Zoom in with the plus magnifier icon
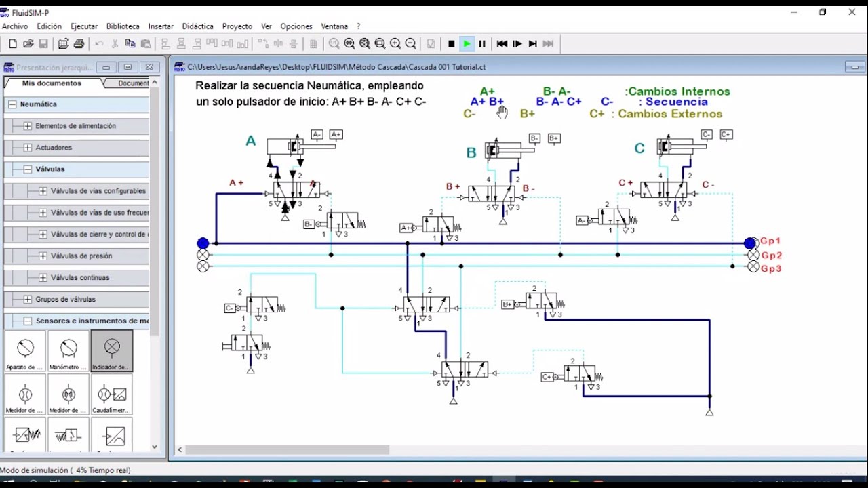 [x=395, y=44]
